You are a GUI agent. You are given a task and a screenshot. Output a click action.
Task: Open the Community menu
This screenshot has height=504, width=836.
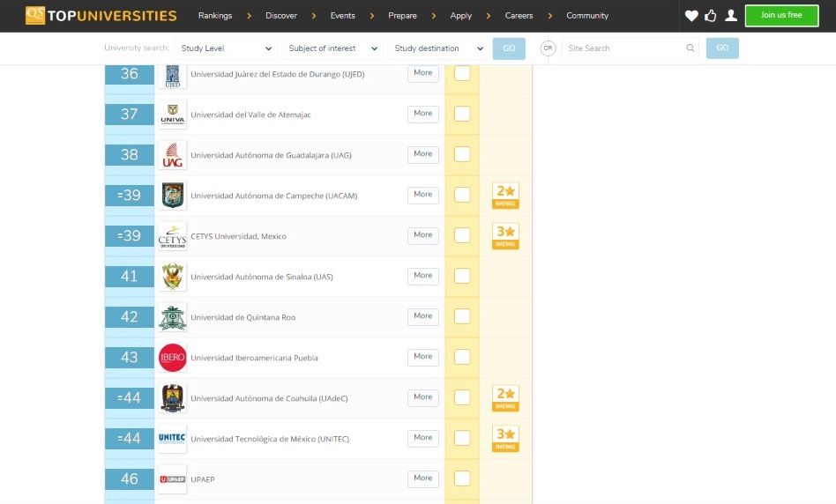point(587,16)
